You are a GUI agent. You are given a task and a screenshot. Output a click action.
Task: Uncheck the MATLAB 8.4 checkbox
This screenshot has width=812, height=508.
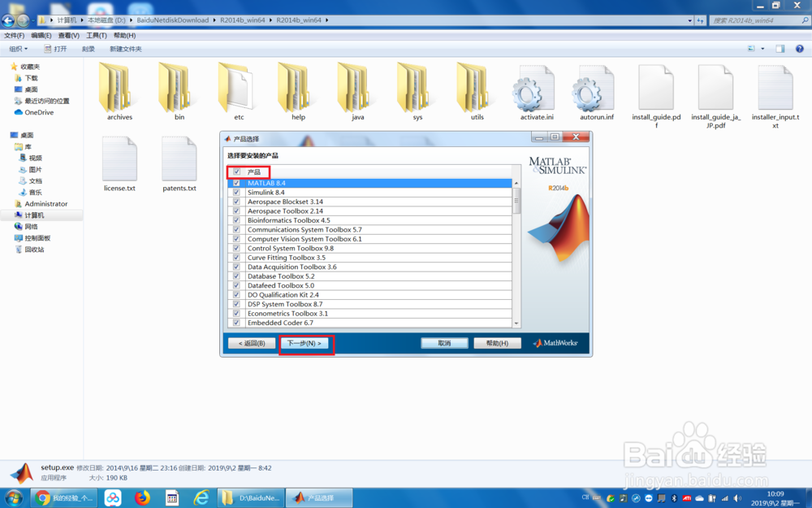236,183
